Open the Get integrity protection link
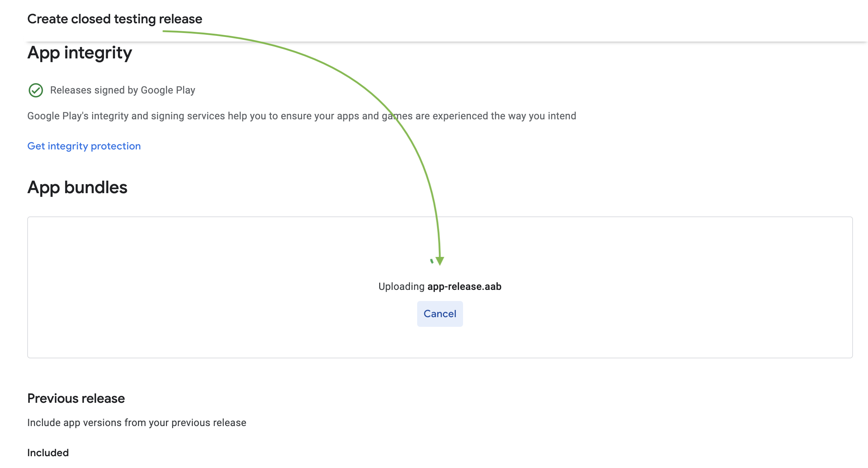The width and height of the screenshot is (868, 468). click(84, 146)
